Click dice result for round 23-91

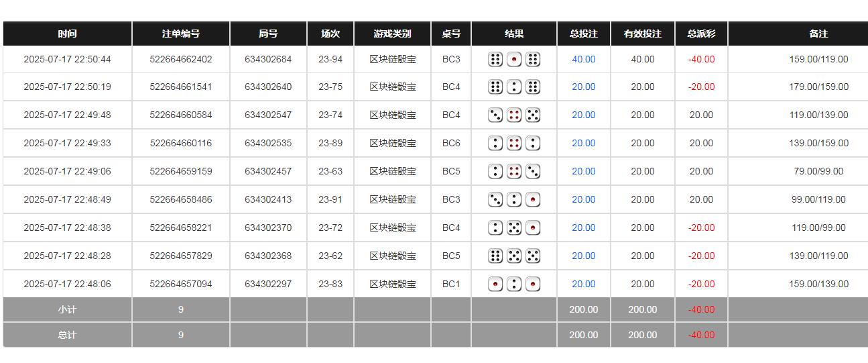click(x=514, y=200)
